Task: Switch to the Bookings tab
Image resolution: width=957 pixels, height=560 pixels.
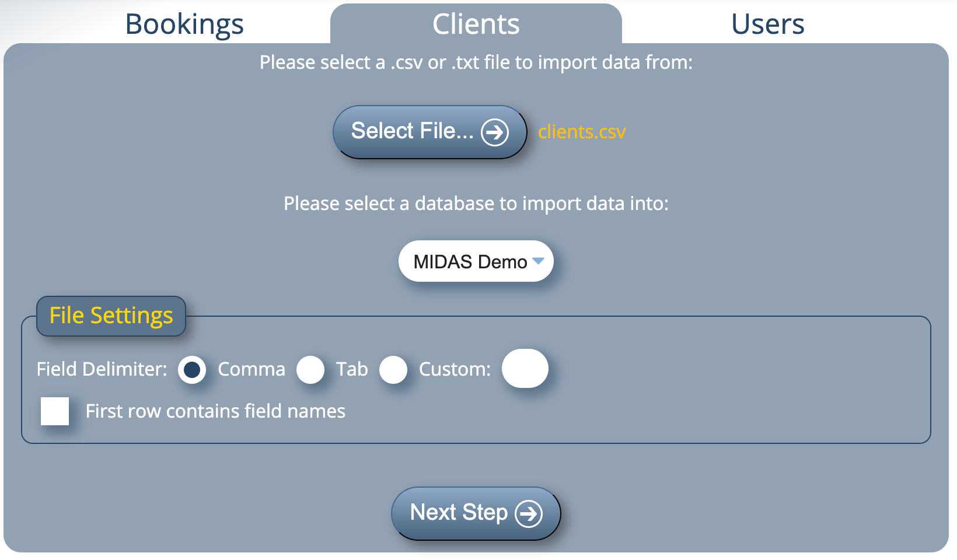Action: (x=184, y=24)
